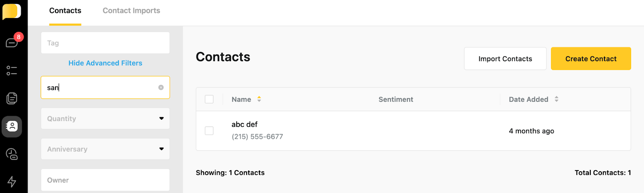The height and width of the screenshot is (193, 644).
Task: Open the task list sidebar icon
Action: click(12, 71)
